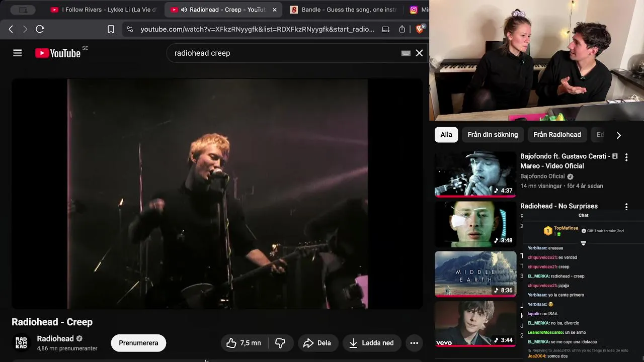The image size is (644, 362).
Task: Click the Radiohead channel avatar
Action: pyautogui.click(x=21, y=343)
